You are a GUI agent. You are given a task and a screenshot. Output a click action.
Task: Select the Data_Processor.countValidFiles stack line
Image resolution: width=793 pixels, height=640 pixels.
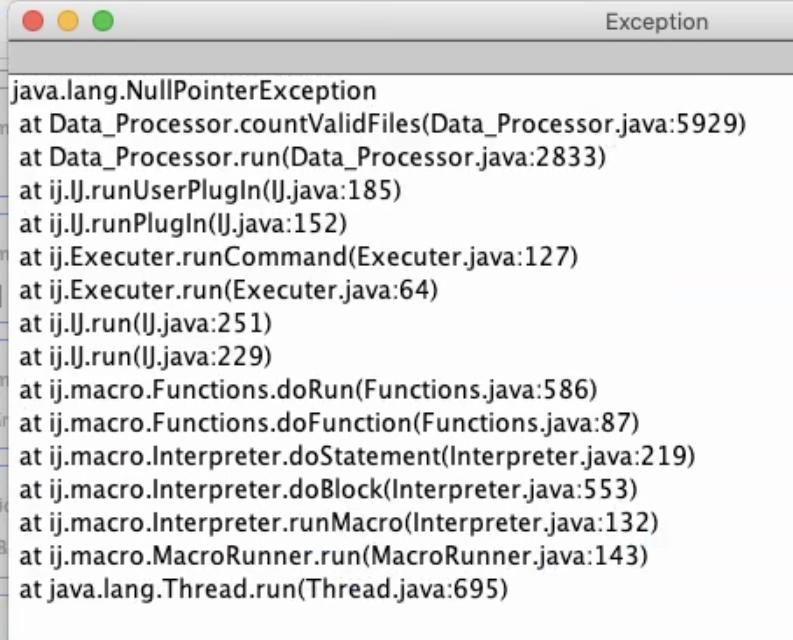tap(382, 125)
